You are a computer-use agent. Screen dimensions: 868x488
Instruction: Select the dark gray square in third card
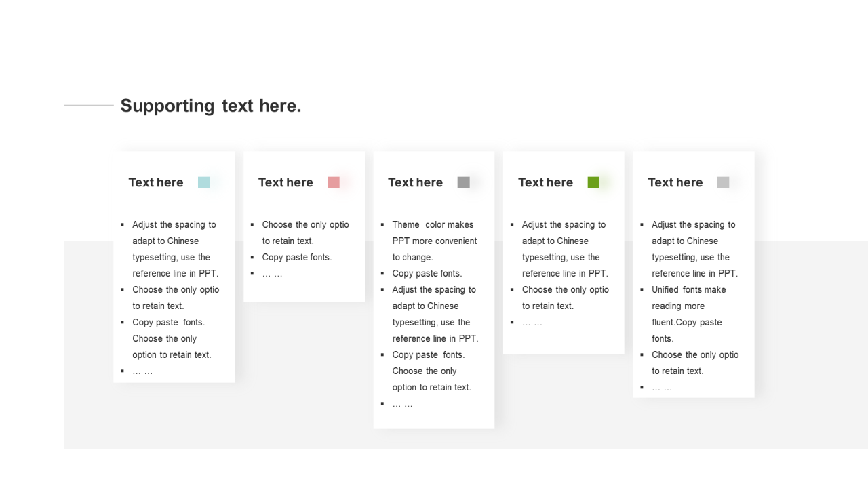click(464, 182)
